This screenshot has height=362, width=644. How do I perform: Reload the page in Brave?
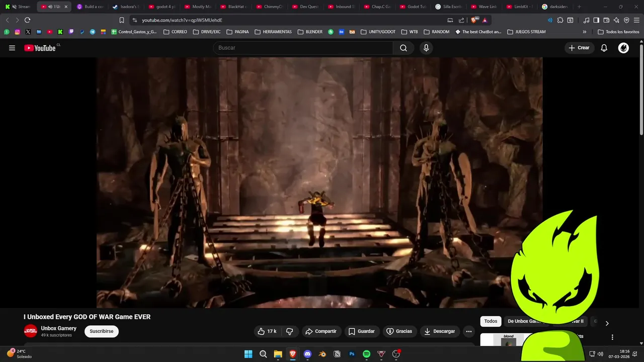coord(27,20)
